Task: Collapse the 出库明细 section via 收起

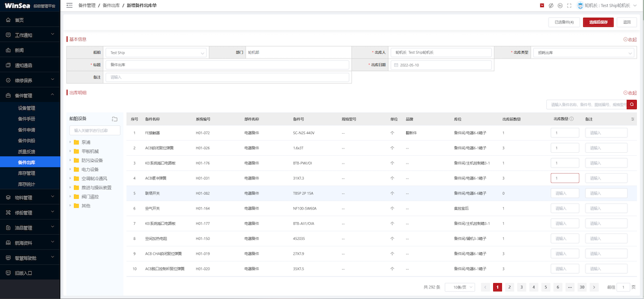Action: [x=630, y=93]
